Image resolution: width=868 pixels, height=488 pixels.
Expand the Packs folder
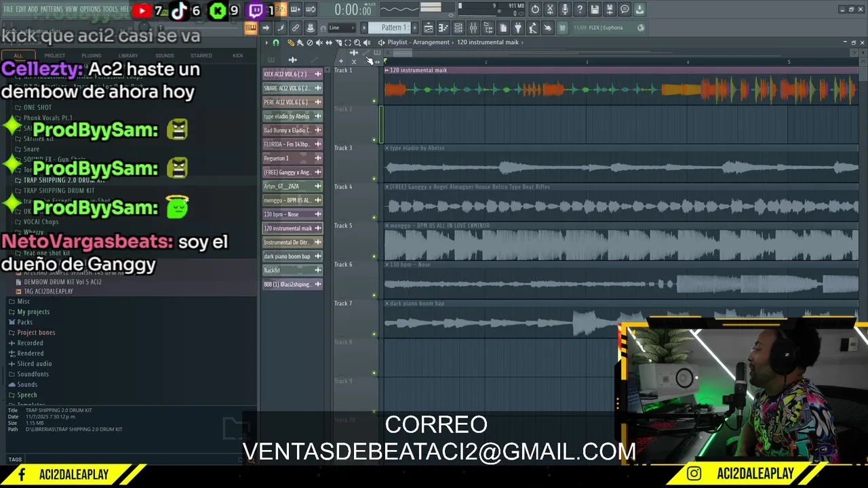24,322
